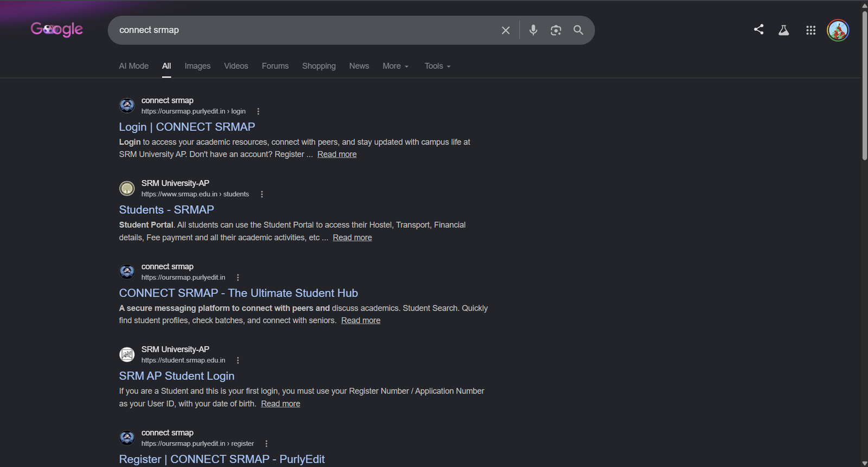Viewport: 868px width, 467px height.
Task: Open options for the oursrmap register result
Action: (x=266, y=444)
